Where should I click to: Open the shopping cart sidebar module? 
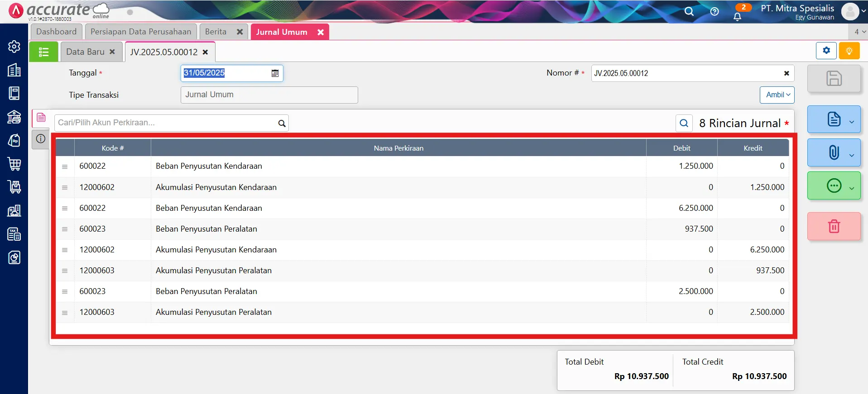pyautogui.click(x=14, y=164)
